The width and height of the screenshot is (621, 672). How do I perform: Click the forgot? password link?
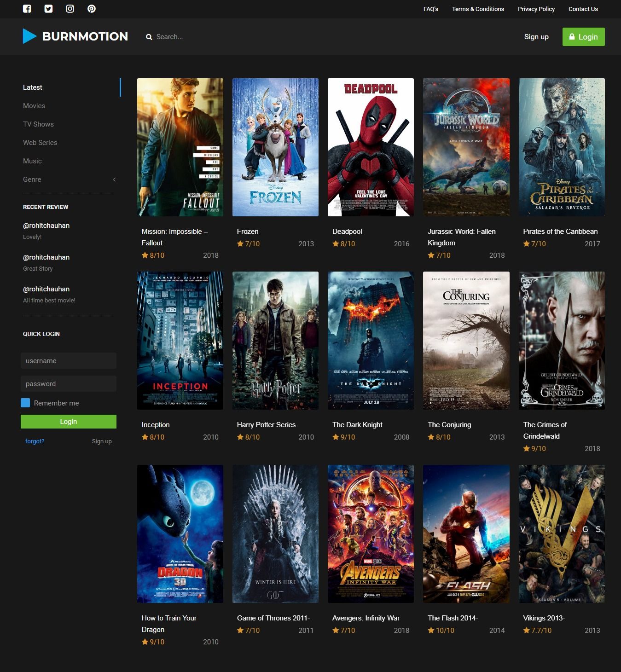click(x=35, y=441)
